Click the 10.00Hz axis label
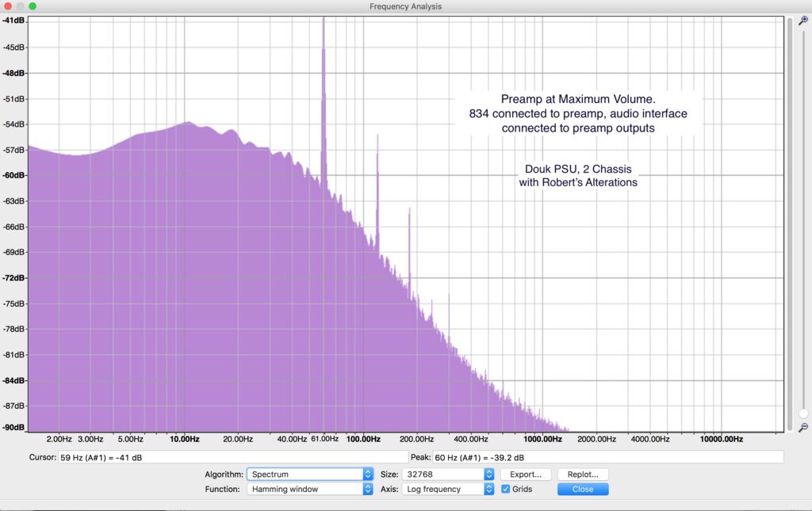This screenshot has height=511, width=812. (x=184, y=439)
